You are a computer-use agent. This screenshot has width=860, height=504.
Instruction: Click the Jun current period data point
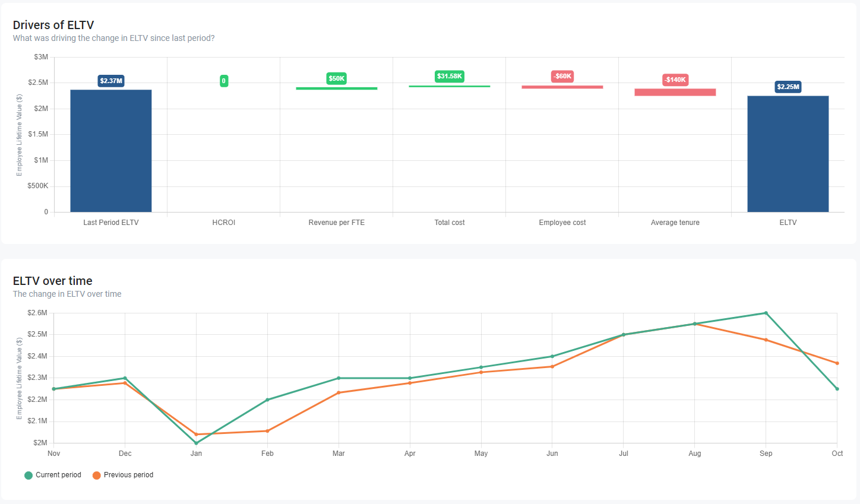click(x=552, y=356)
